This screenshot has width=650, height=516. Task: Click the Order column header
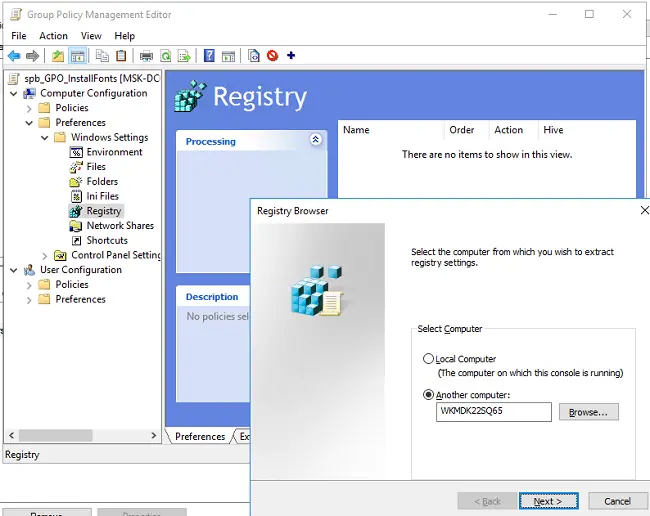click(467, 130)
